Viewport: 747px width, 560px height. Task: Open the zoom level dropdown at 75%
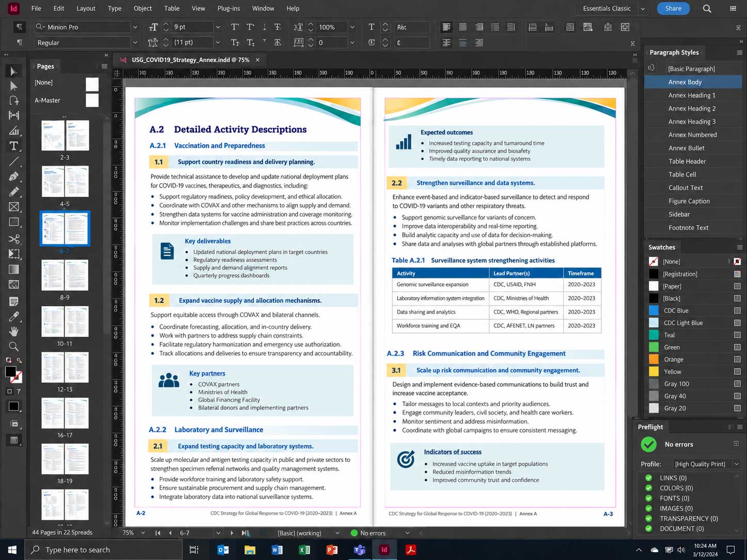coord(143,533)
